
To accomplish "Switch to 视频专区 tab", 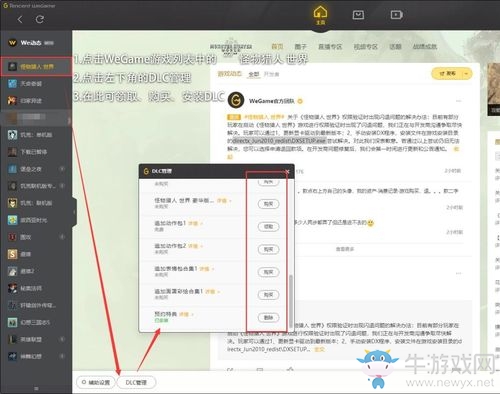I will (365, 46).
